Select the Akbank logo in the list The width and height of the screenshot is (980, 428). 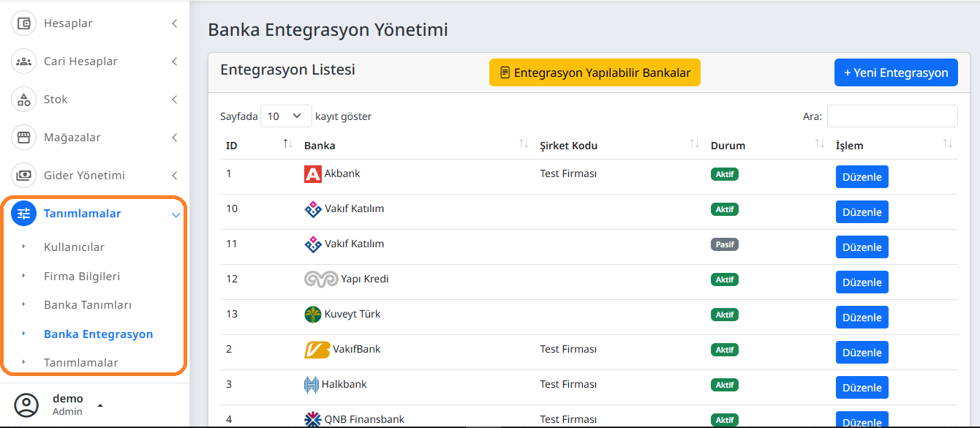point(312,174)
